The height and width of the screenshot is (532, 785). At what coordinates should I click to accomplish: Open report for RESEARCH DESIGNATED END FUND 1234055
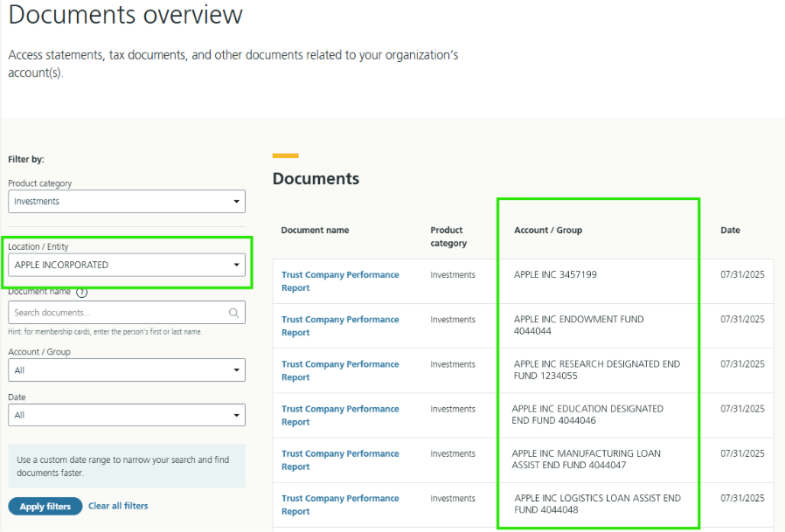(340, 370)
